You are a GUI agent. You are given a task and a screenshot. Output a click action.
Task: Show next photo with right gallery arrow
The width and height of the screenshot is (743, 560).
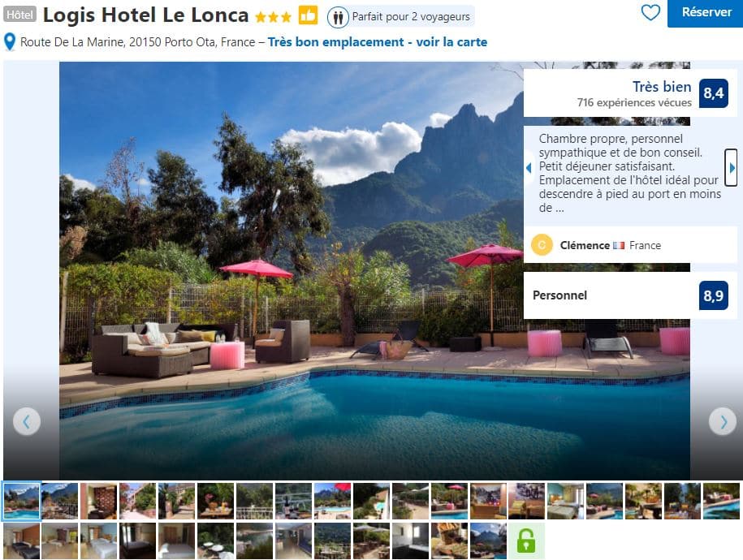point(722,421)
